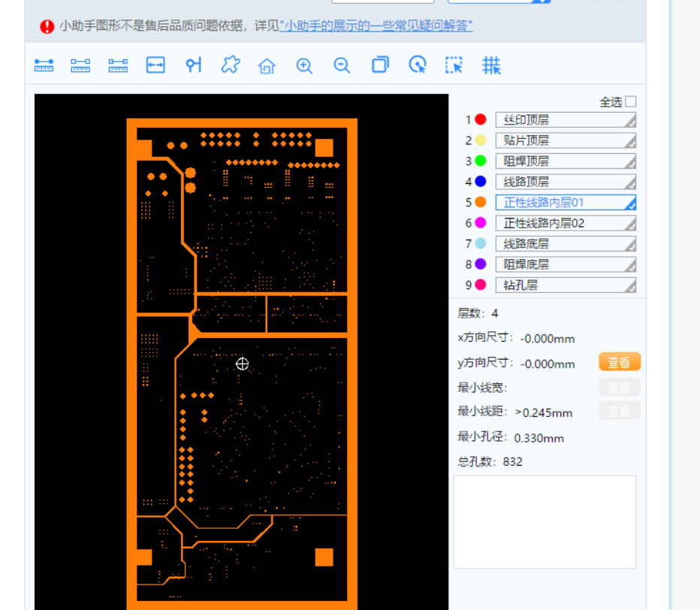
Task: Click the green color dot of layer 3
Action: (x=481, y=161)
